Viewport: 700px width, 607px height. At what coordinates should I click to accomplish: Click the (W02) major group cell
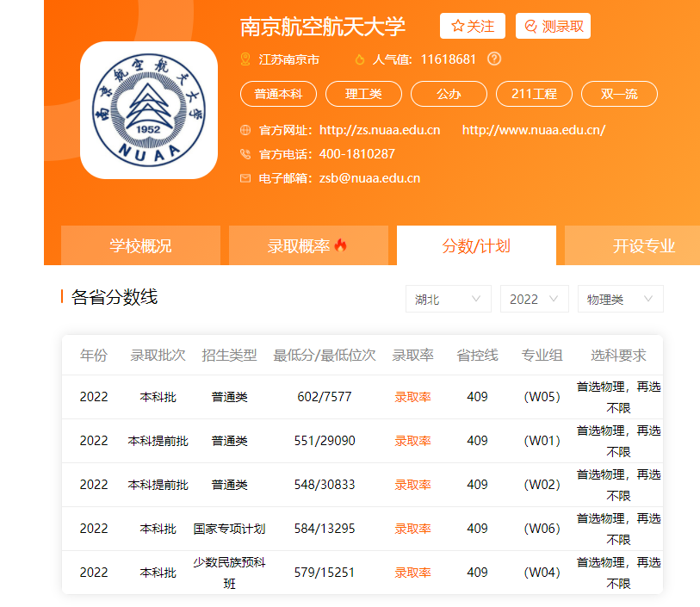542,485
